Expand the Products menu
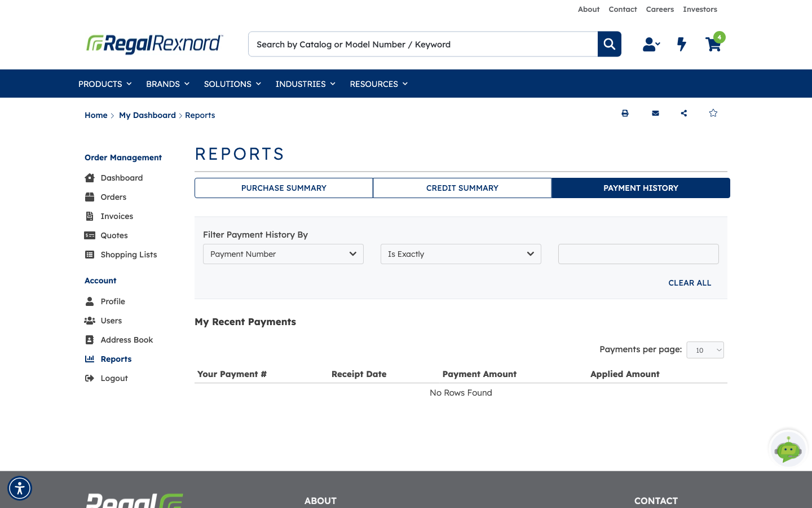 [105, 84]
